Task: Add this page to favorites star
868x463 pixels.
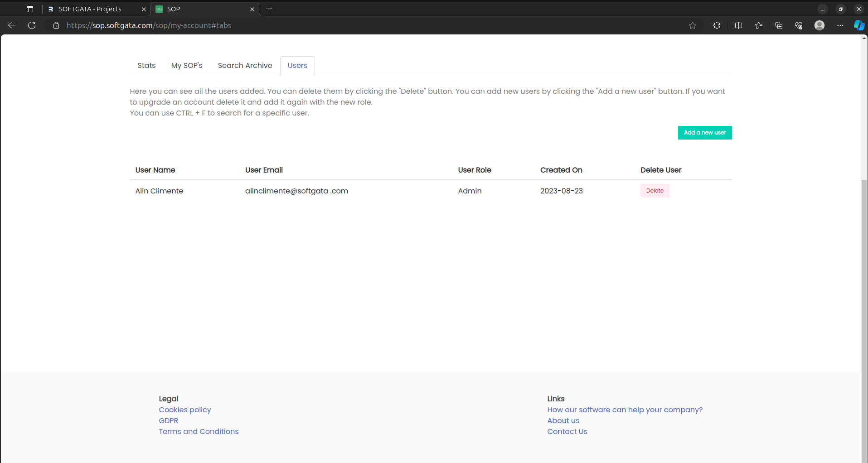Action: [692, 25]
